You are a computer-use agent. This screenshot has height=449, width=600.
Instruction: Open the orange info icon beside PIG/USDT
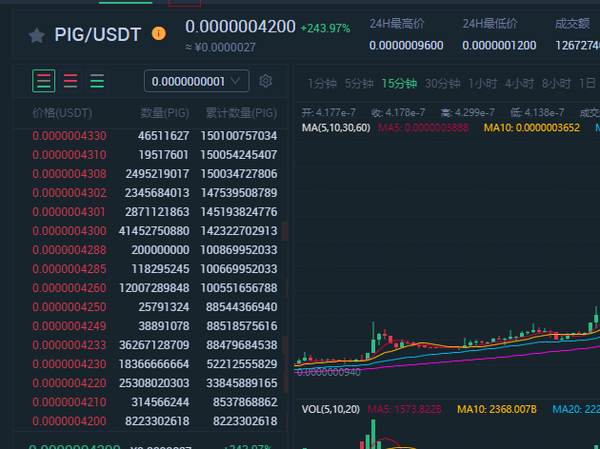[159, 34]
